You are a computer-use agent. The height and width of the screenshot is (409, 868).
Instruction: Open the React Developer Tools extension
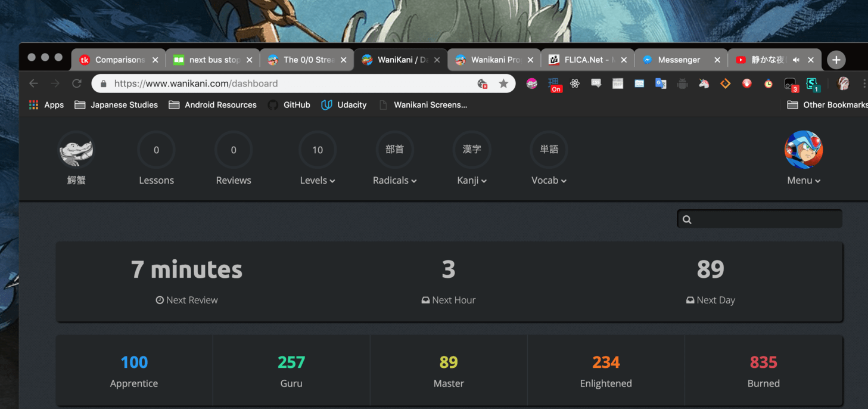(x=575, y=83)
